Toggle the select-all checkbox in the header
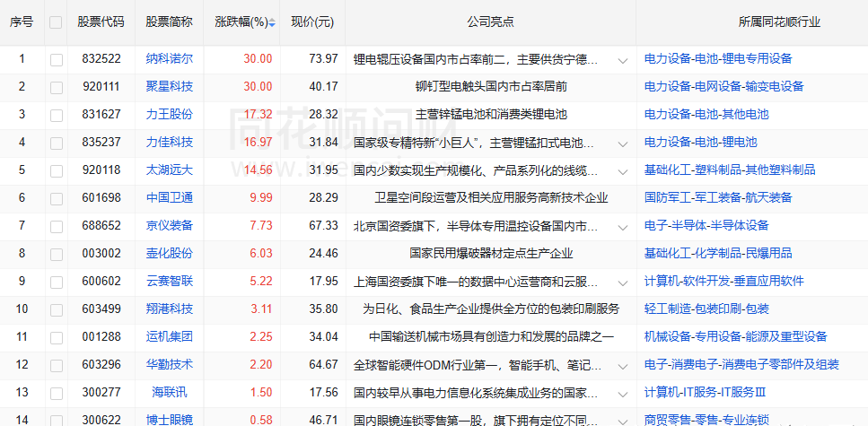This screenshot has height=426, width=868. [x=57, y=22]
